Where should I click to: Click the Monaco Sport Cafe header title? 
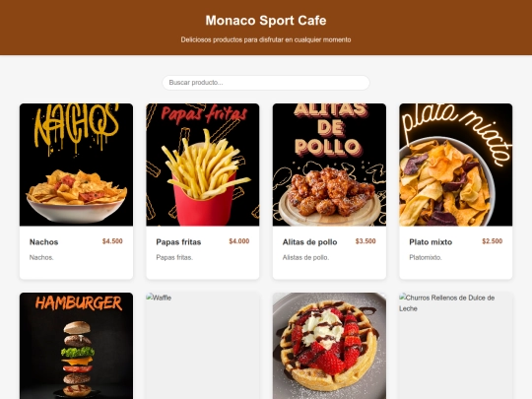[x=266, y=21]
